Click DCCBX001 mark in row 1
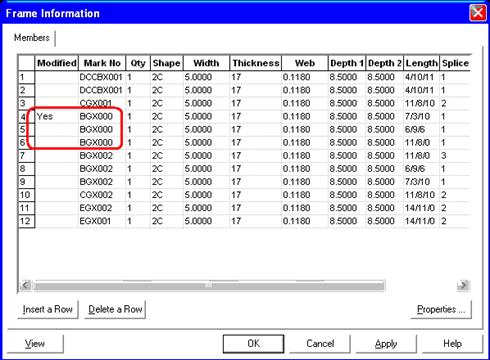490x360 pixels. [x=102, y=77]
